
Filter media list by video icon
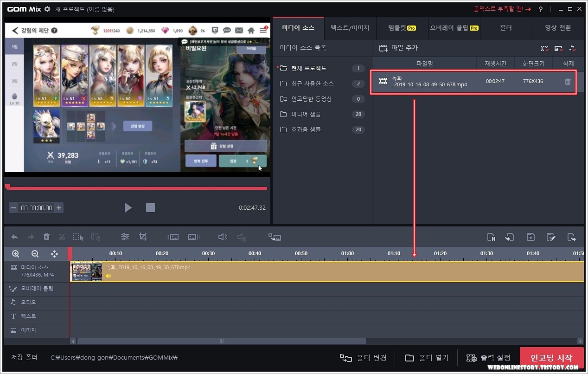545,48
